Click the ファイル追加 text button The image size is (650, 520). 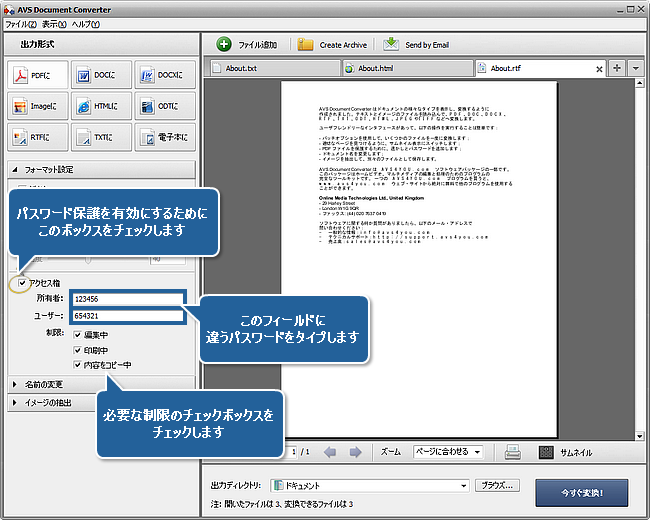(x=257, y=45)
